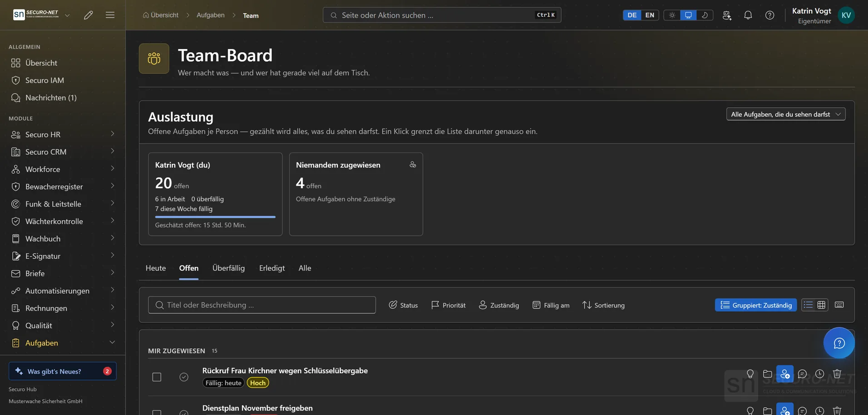Mark Rückruf Frau Kirchner done via the circle check
The image size is (868, 415).
pos(184,377)
